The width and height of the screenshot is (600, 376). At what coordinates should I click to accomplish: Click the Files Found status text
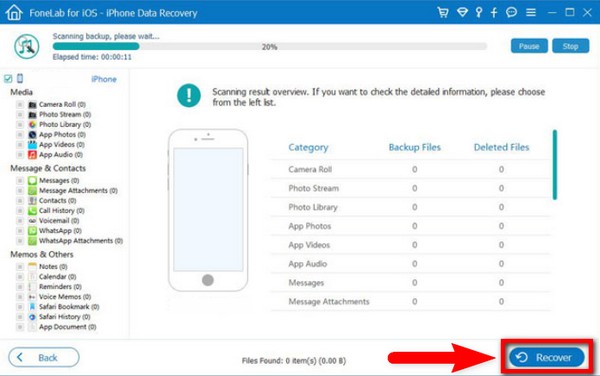point(294,361)
